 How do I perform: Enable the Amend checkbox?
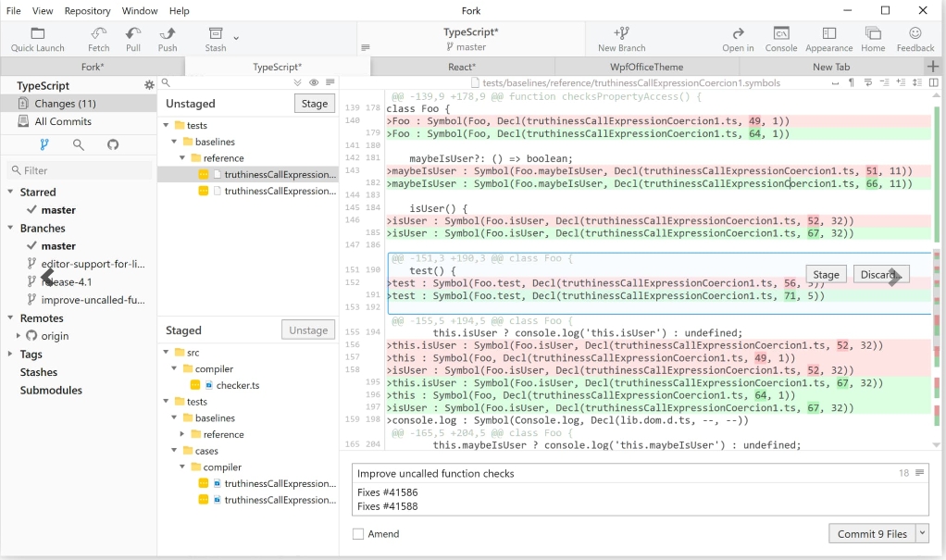[358, 534]
